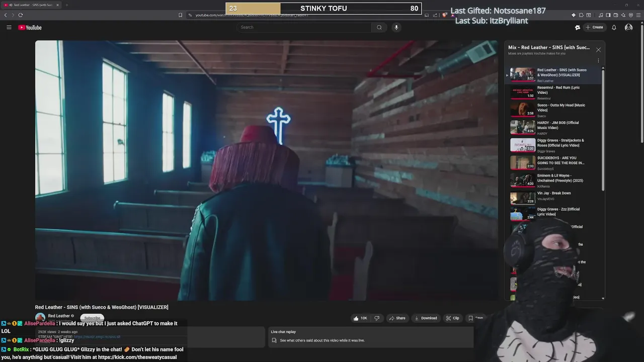Select the Red Leather - SINS browser tab
The height and width of the screenshot is (362, 644).
(31, 5)
